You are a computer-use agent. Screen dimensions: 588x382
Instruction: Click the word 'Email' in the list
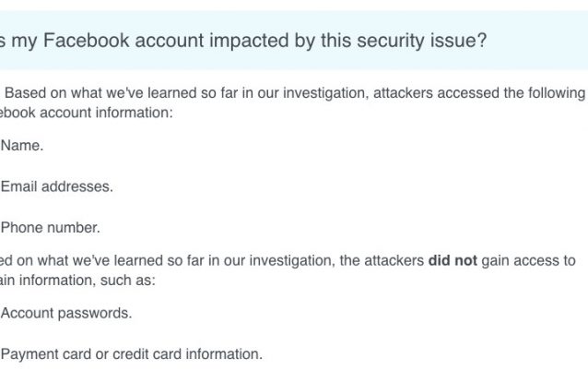pyautogui.click(x=18, y=185)
